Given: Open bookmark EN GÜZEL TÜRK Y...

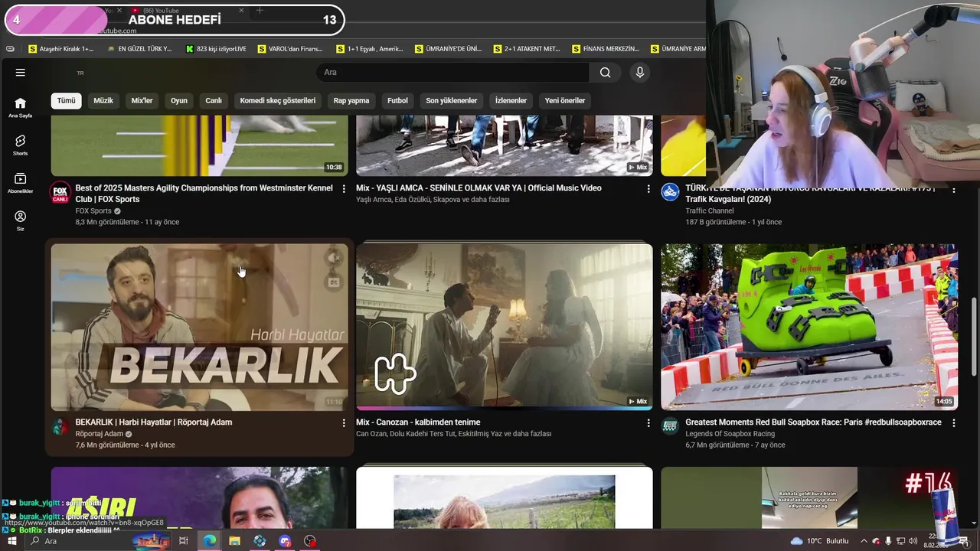Looking at the screenshot, I should coord(139,48).
